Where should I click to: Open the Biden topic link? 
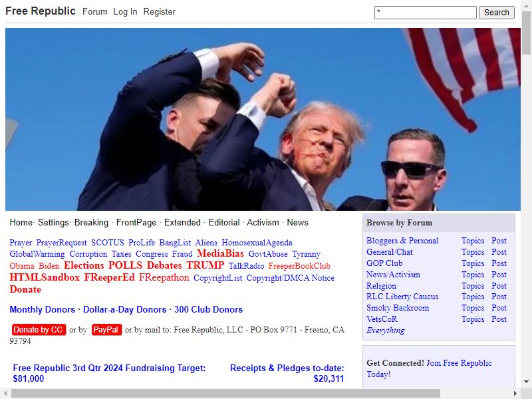49,266
